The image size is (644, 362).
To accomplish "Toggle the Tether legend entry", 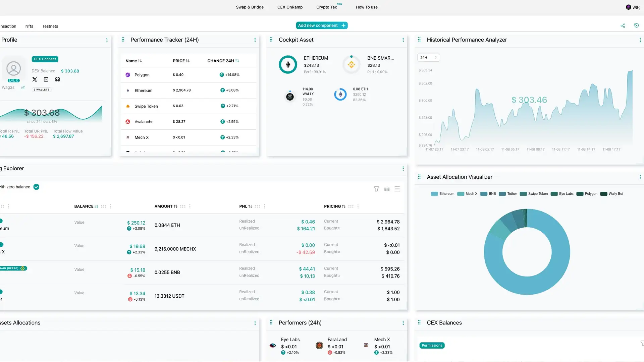I will point(508,194).
